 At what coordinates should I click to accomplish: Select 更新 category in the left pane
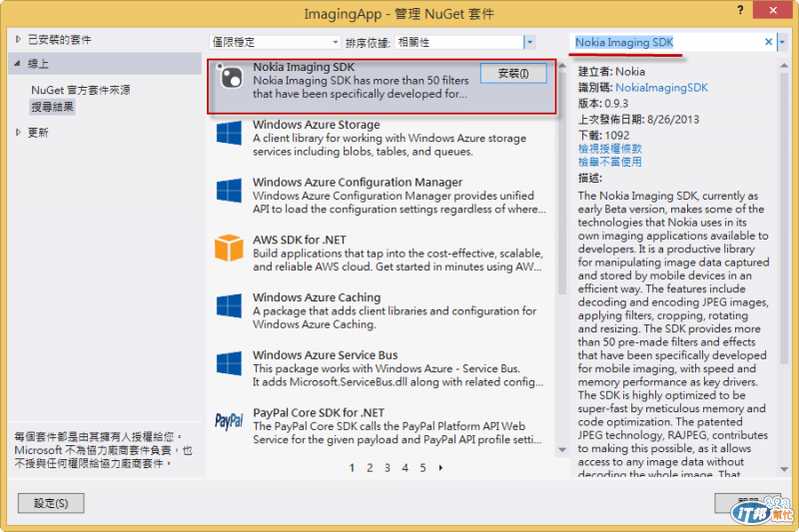click(38, 133)
